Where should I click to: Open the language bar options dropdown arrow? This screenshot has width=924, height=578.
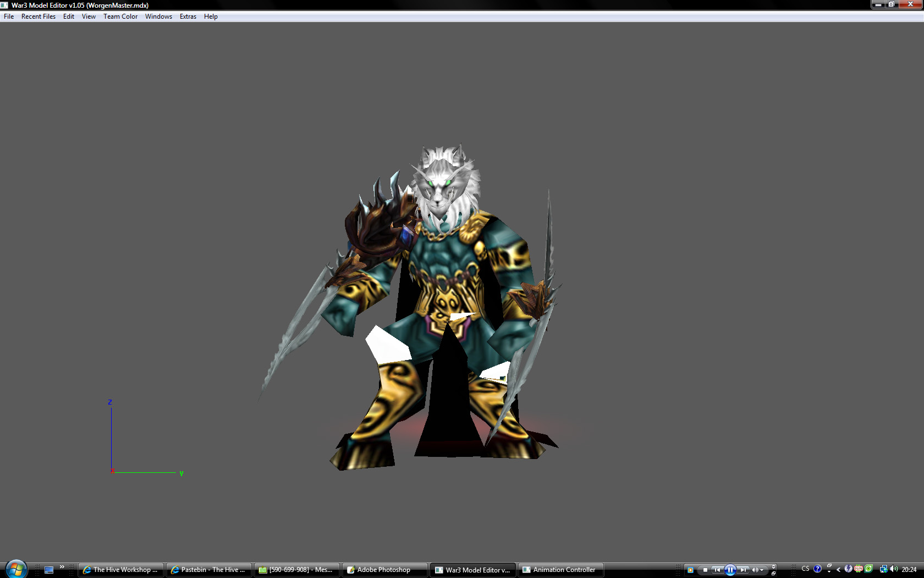pyautogui.click(x=829, y=572)
